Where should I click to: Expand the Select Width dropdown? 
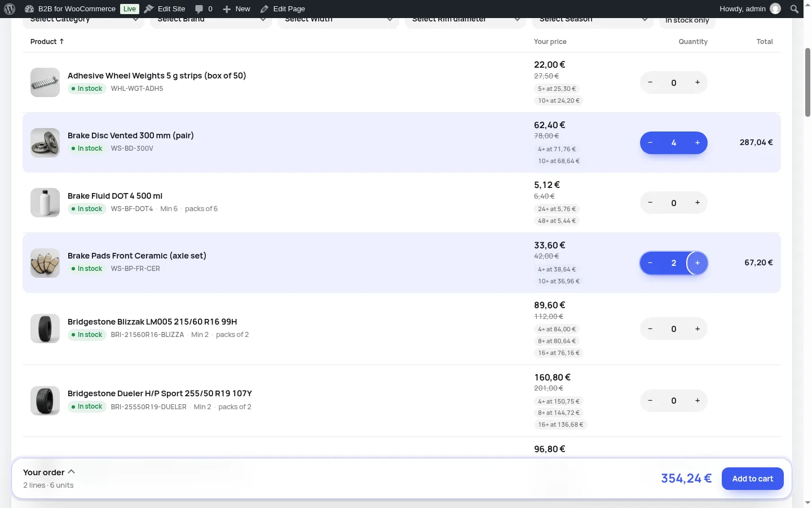(x=338, y=20)
